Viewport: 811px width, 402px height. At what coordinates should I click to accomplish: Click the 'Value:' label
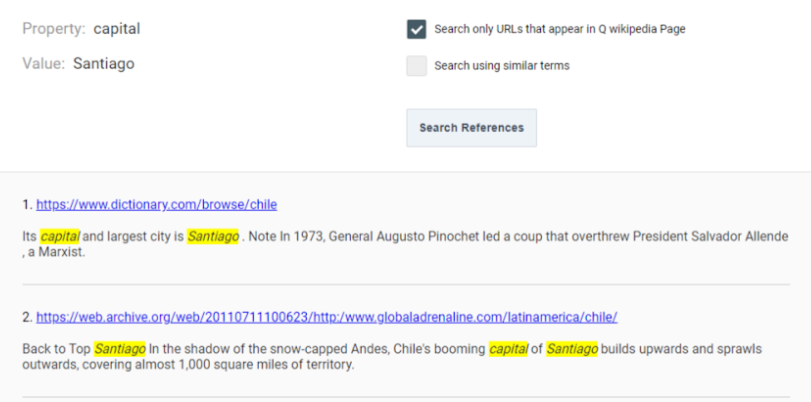pos(43,64)
